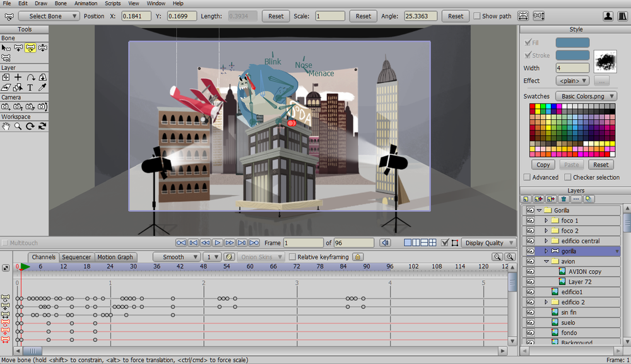Screen dimensions: 631x364
Task: Click the Play animation button
Action: tap(217, 242)
